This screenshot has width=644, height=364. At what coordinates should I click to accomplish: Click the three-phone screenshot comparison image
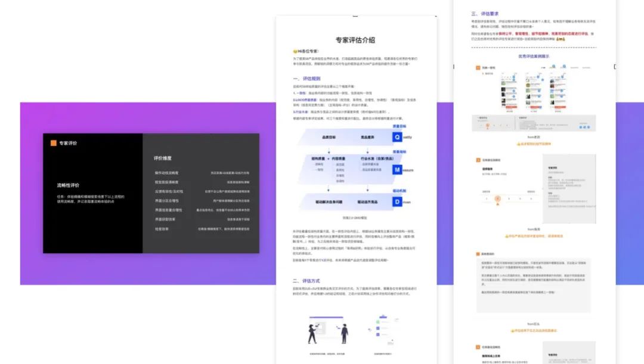tap(534, 92)
